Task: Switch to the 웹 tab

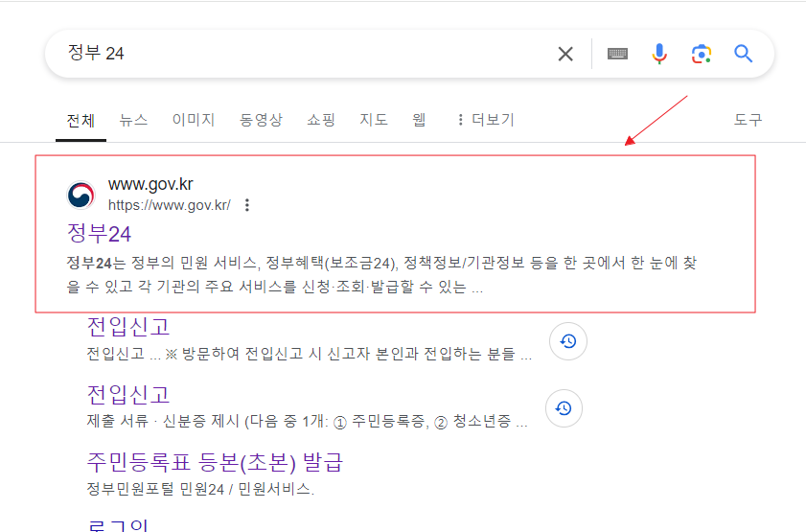Action: (419, 120)
